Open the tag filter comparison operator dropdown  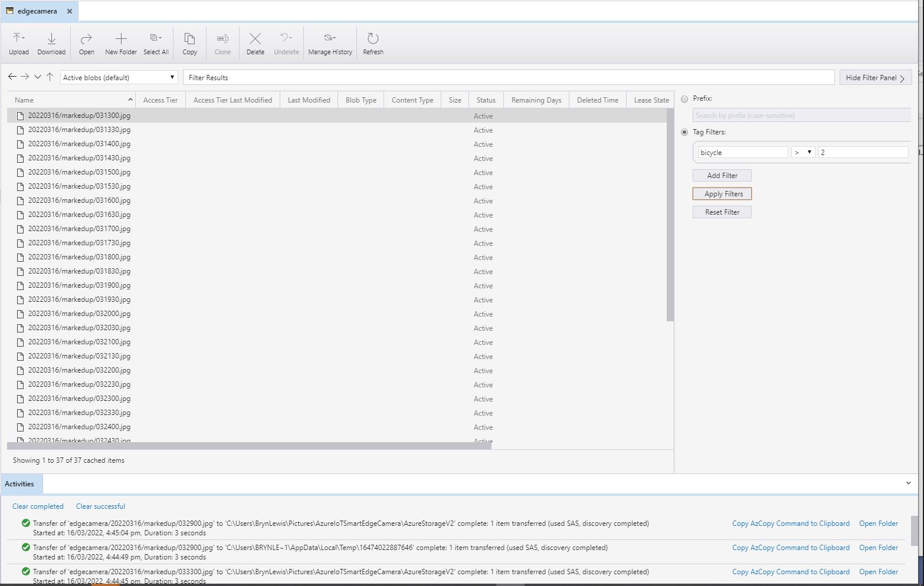click(x=803, y=152)
